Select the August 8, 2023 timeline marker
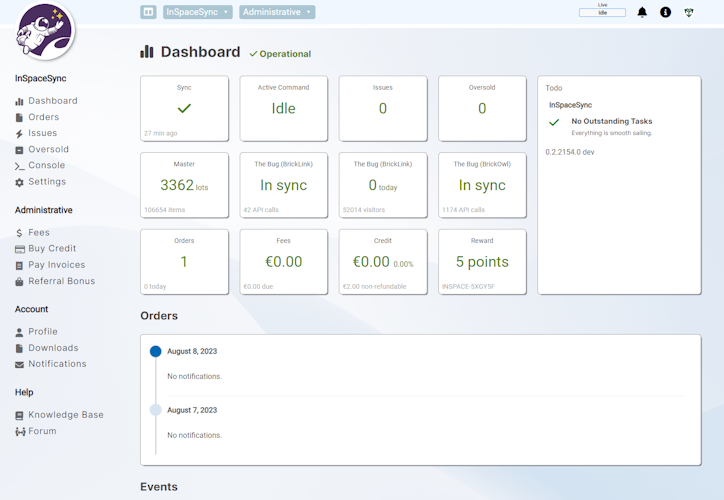The width and height of the screenshot is (724, 500). click(155, 351)
